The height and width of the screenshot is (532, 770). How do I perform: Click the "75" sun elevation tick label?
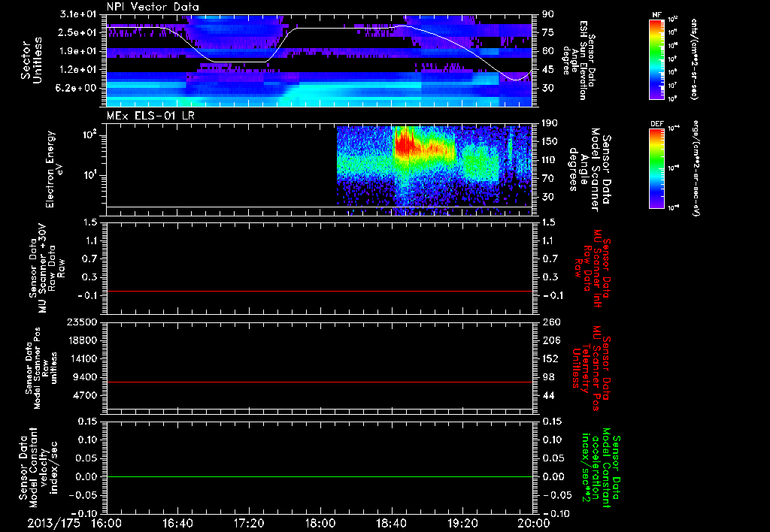point(548,32)
